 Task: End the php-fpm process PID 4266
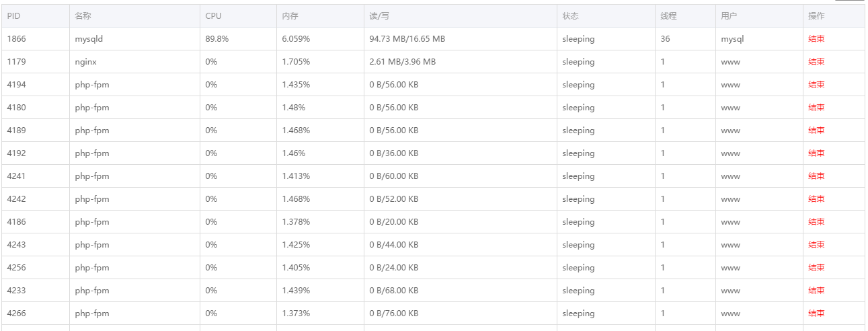point(816,314)
